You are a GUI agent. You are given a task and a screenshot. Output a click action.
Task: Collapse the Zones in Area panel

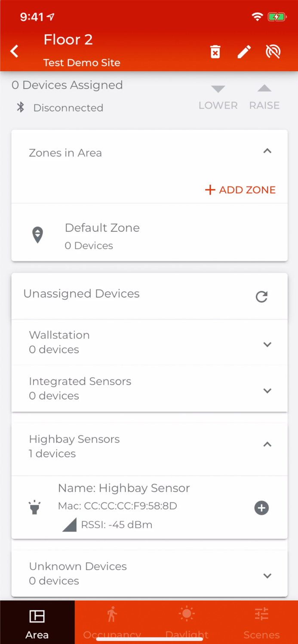click(267, 151)
